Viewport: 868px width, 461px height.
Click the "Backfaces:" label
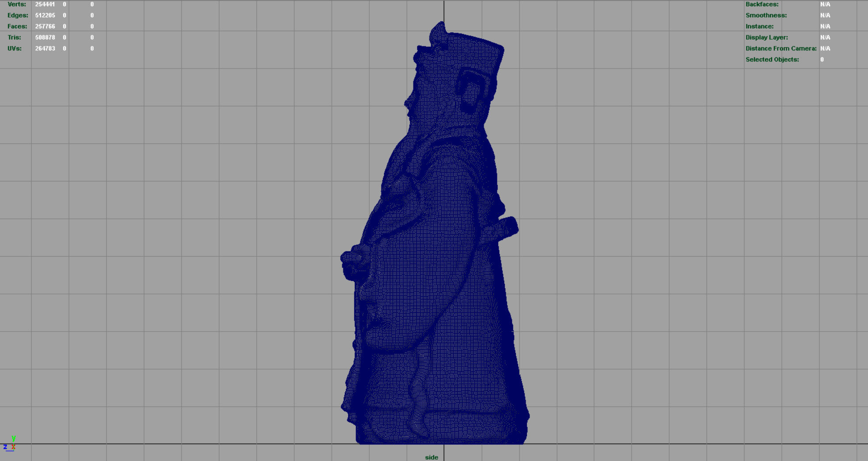point(762,4)
